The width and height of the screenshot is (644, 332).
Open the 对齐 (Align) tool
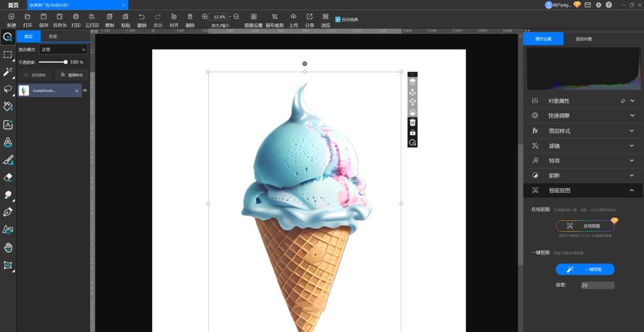[174, 17]
